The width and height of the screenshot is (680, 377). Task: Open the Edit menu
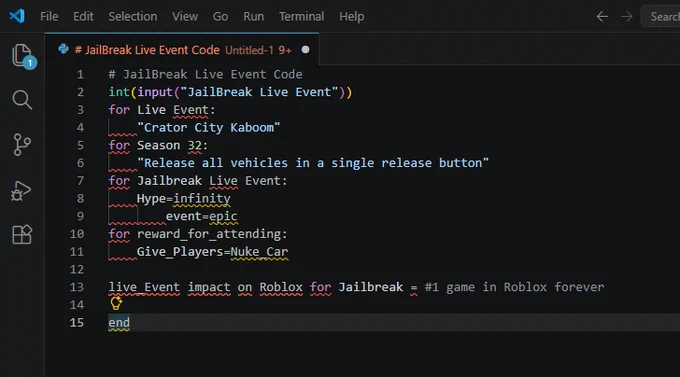(x=83, y=16)
